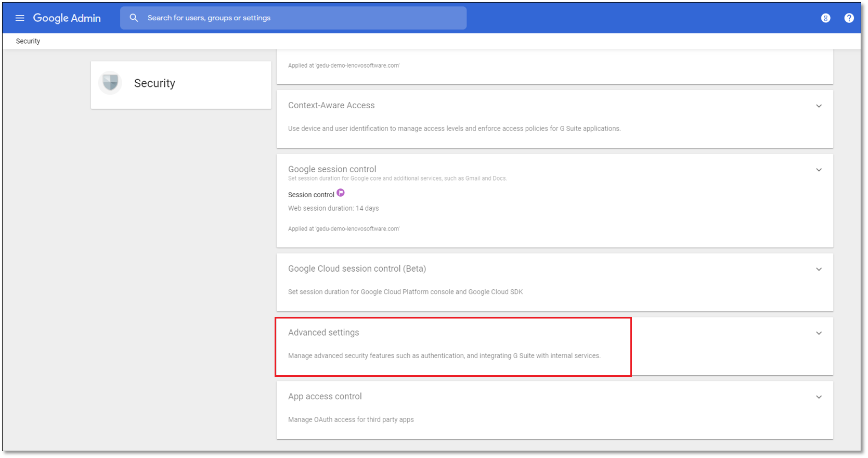This screenshot has width=868, height=458.
Task: Select the Session control label
Action: tap(311, 195)
